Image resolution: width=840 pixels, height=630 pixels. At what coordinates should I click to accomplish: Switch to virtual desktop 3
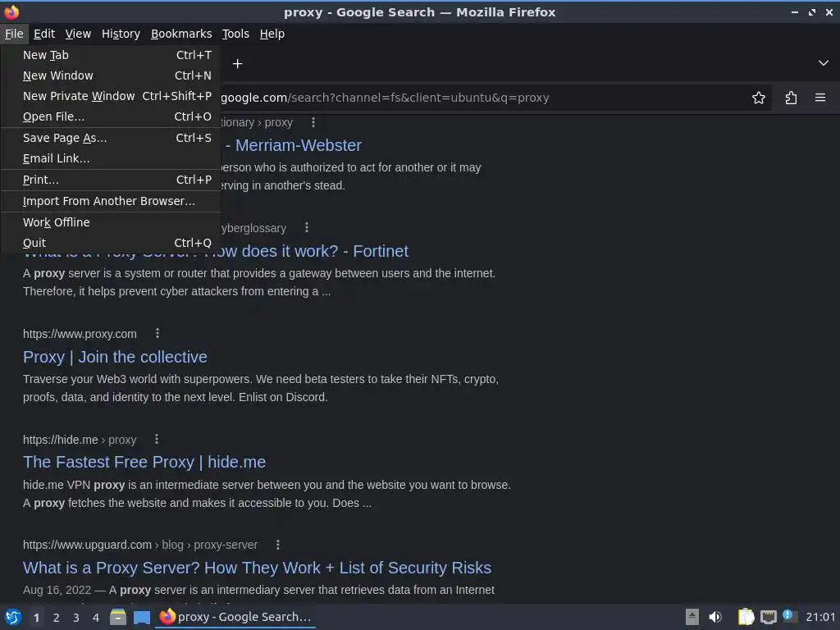point(75,618)
